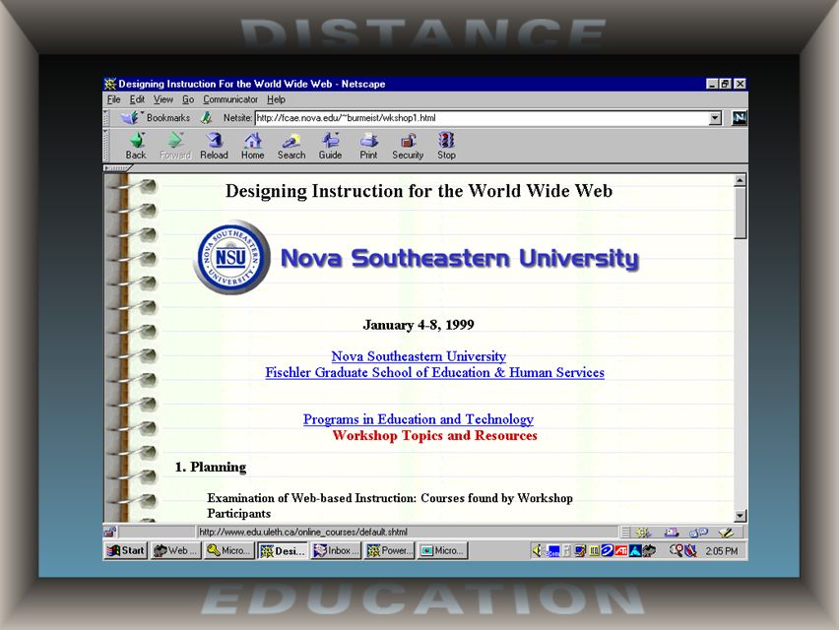Click the Workshop Topics and Resources heading

434,435
